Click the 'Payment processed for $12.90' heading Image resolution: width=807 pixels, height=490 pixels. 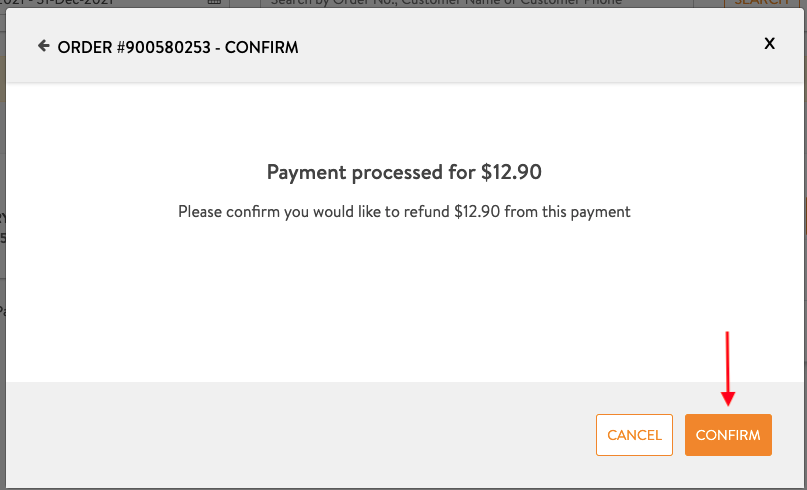coord(404,172)
